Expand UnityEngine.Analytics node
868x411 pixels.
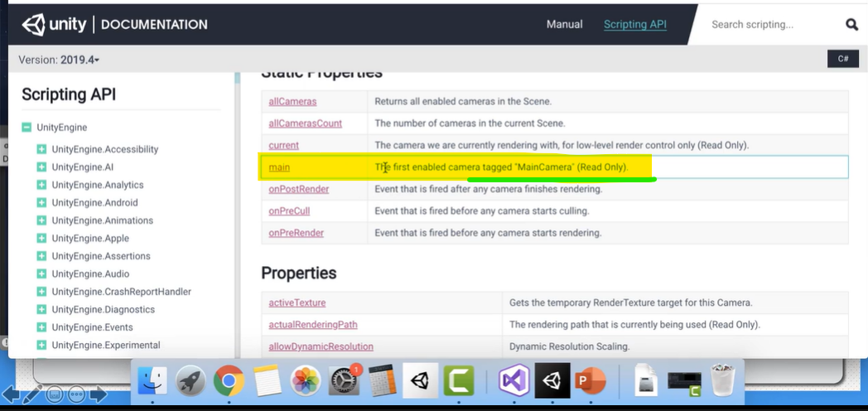(x=41, y=185)
